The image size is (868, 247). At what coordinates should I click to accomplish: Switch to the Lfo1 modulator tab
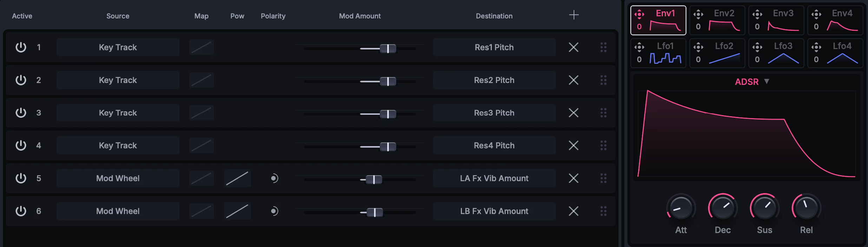[x=658, y=53]
